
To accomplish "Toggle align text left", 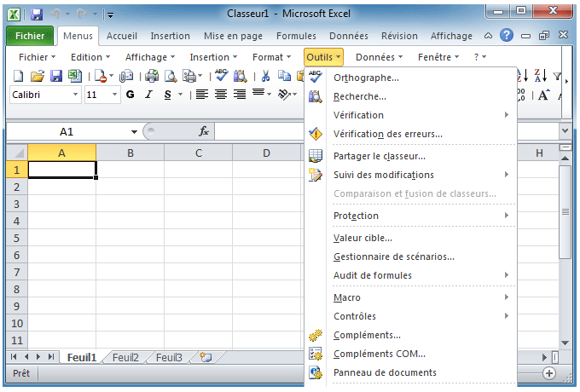I will pos(202,95).
